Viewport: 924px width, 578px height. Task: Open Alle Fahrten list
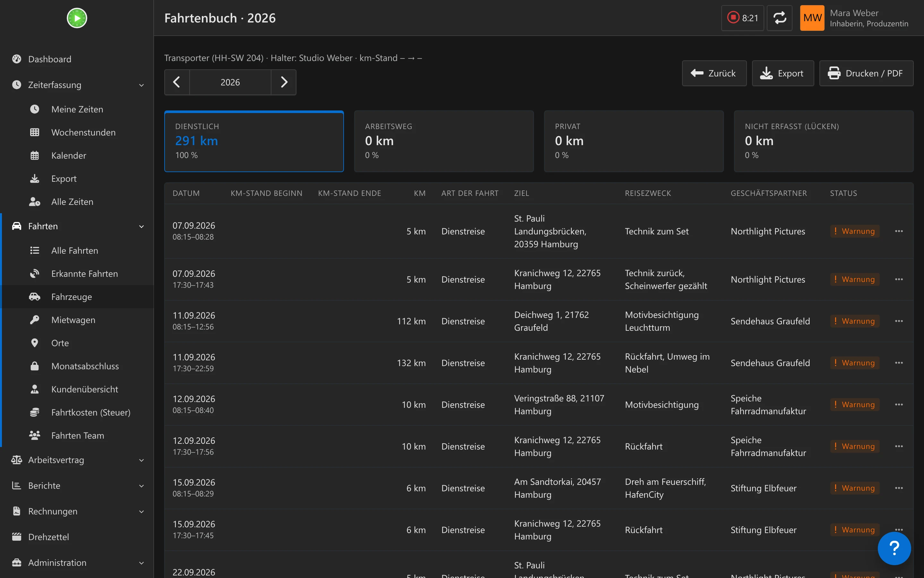[x=77, y=250]
